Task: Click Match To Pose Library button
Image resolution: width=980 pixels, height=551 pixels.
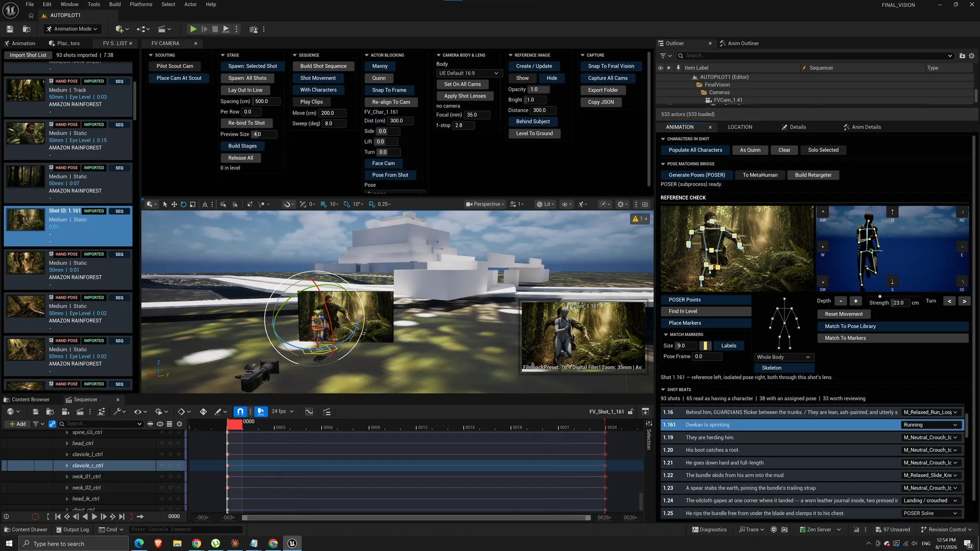Action: [893, 326]
